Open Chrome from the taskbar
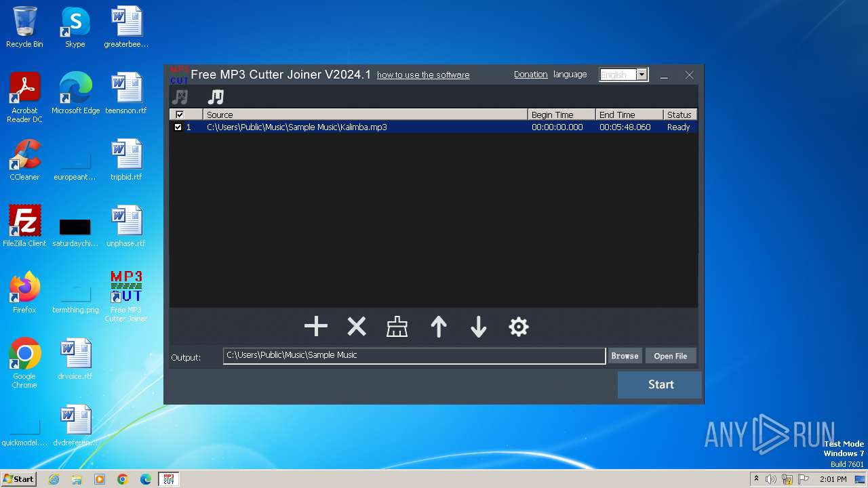 click(x=123, y=479)
